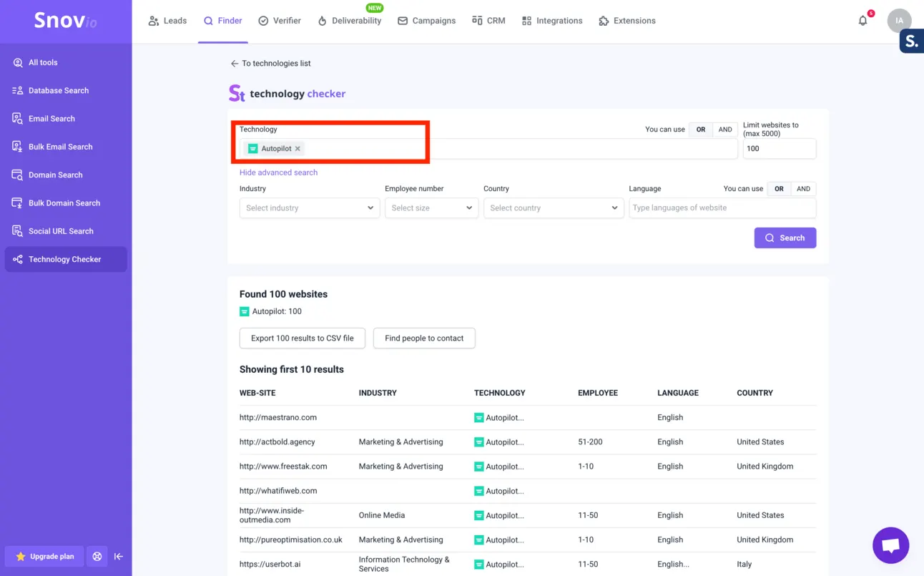The image size is (924, 576).
Task: Switch to the Leads tab
Action: 167,21
